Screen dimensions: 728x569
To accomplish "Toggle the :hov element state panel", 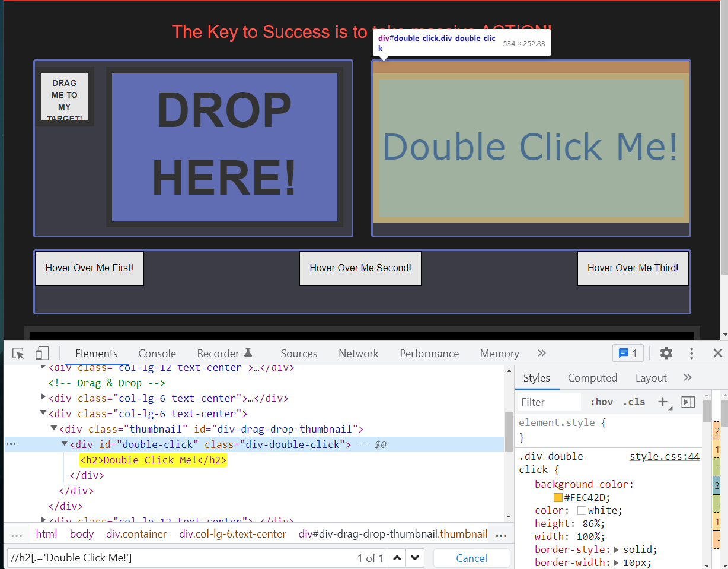I will [602, 402].
